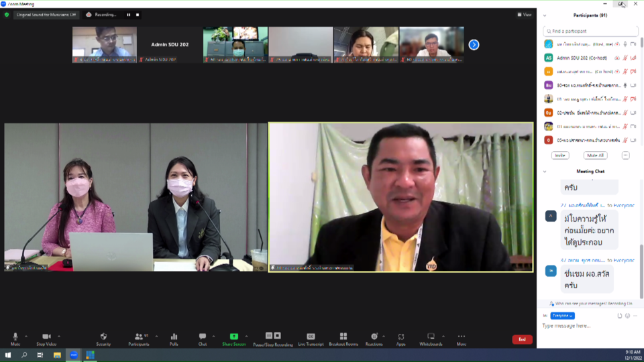Screen dimensions: 644x362
Task: Toggle the third co-host's muted microphone icon
Action: click(625, 72)
